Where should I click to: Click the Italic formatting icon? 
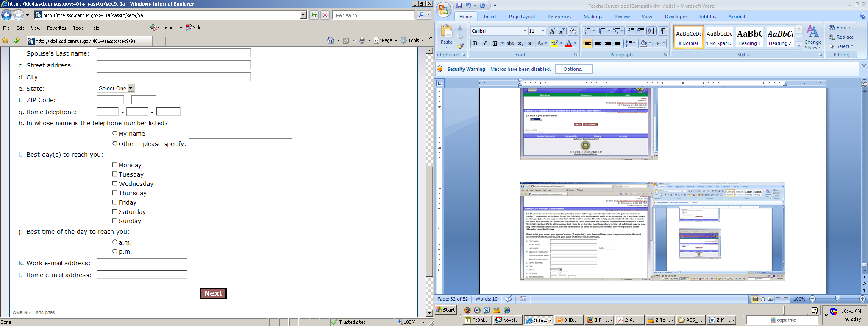(x=485, y=43)
